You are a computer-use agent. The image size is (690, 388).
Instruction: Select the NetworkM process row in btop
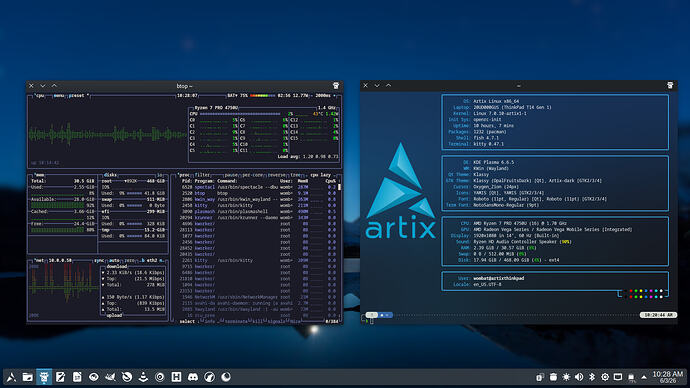coord(257,297)
